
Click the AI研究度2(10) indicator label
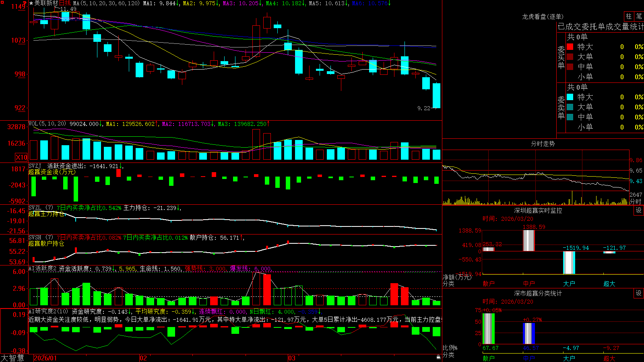coord(48,311)
